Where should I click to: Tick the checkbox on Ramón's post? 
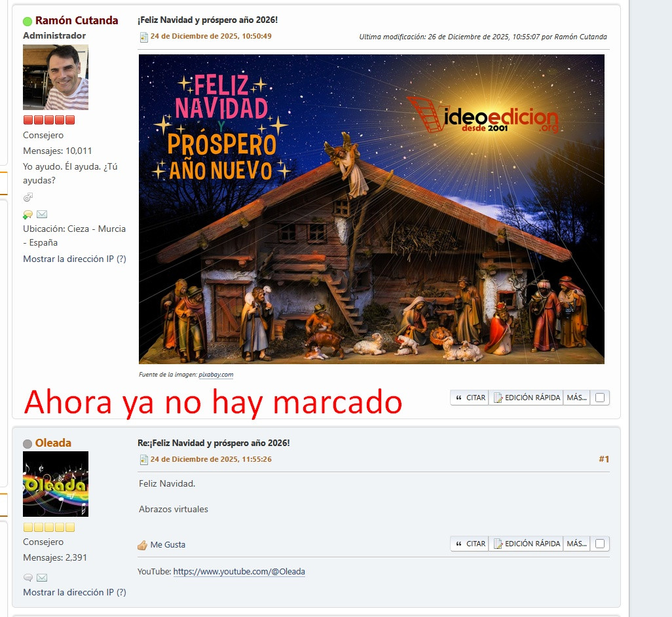[600, 398]
